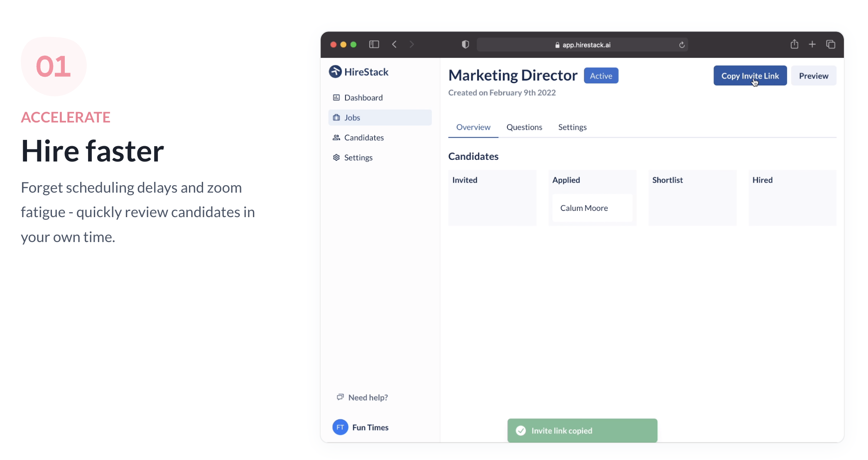Open Dashboard in the sidebar

pos(363,98)
